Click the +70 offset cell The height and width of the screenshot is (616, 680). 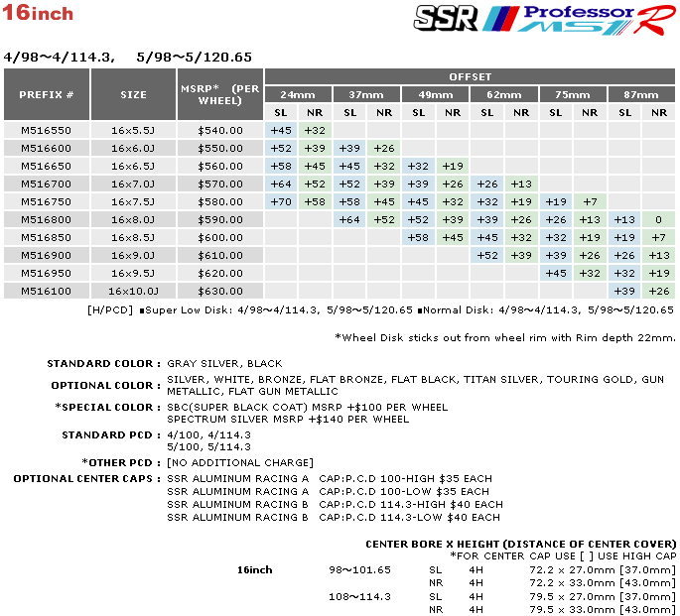point(281,201)
